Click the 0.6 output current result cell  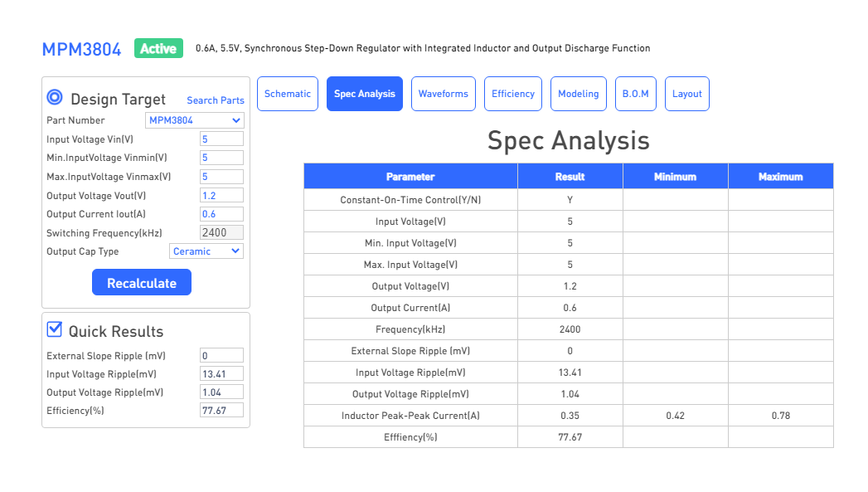pyautogui.click(x=570, y=308)
